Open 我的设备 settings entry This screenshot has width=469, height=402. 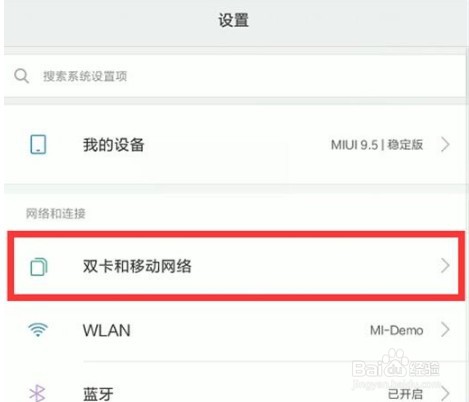[x=234, y=145]
